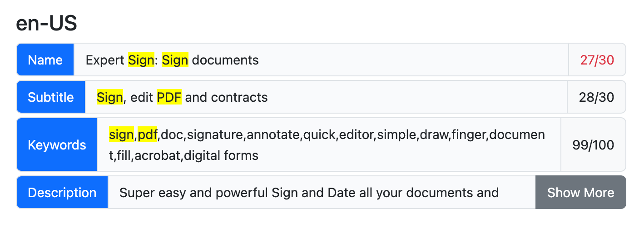Click the en-US locale heading
644x229 pixels.
pyautogui.click(x=46, y=24)
